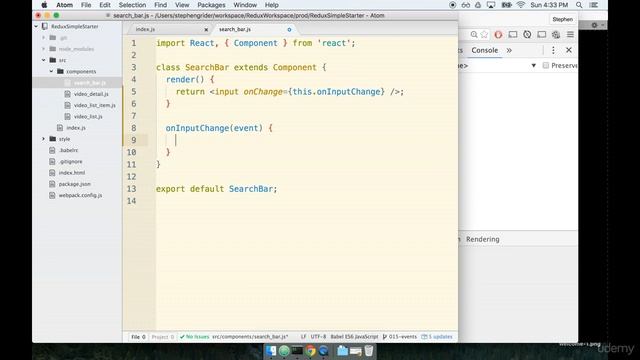Change the LF line ending setting

click(x=303, y=337)
